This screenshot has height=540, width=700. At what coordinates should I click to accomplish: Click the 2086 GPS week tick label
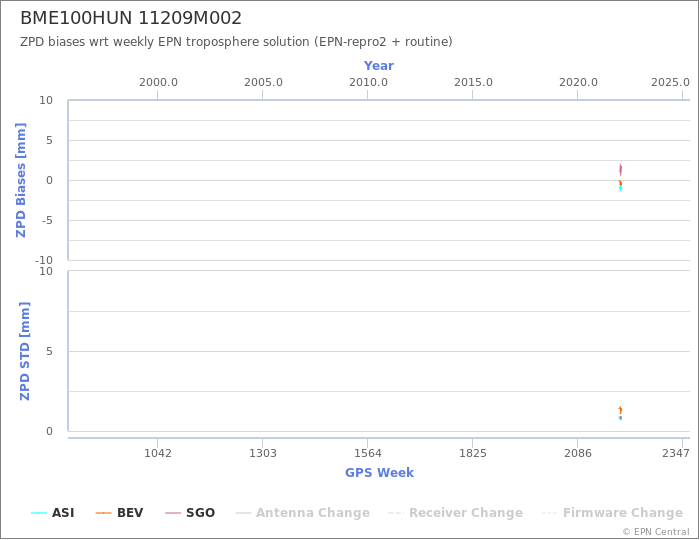[x=578, y=453]
